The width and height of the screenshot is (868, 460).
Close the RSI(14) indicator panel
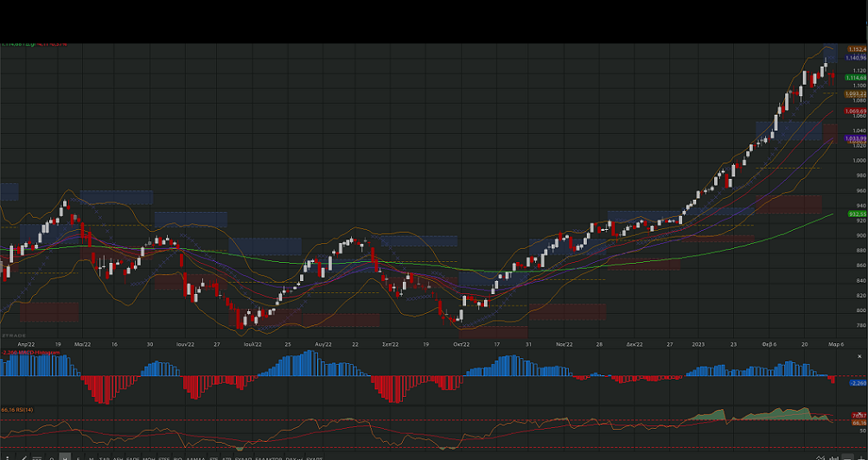859,413
